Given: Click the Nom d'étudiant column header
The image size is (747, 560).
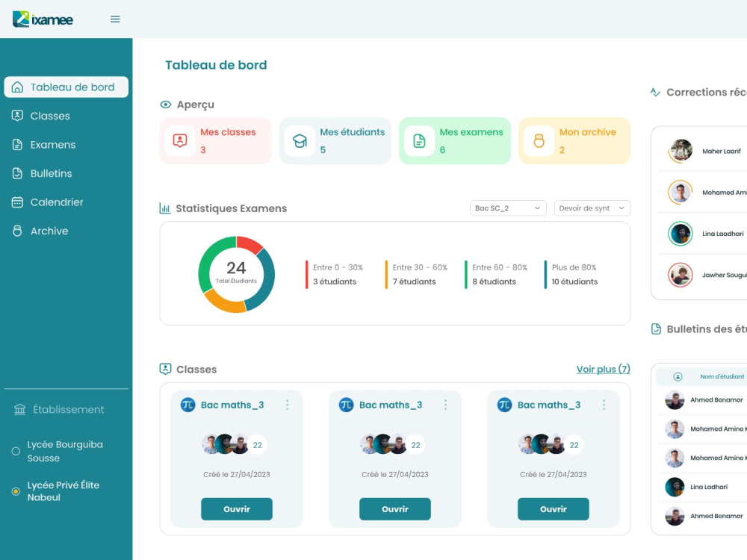Looking at the screenshot, I should (x=722, y=376).
